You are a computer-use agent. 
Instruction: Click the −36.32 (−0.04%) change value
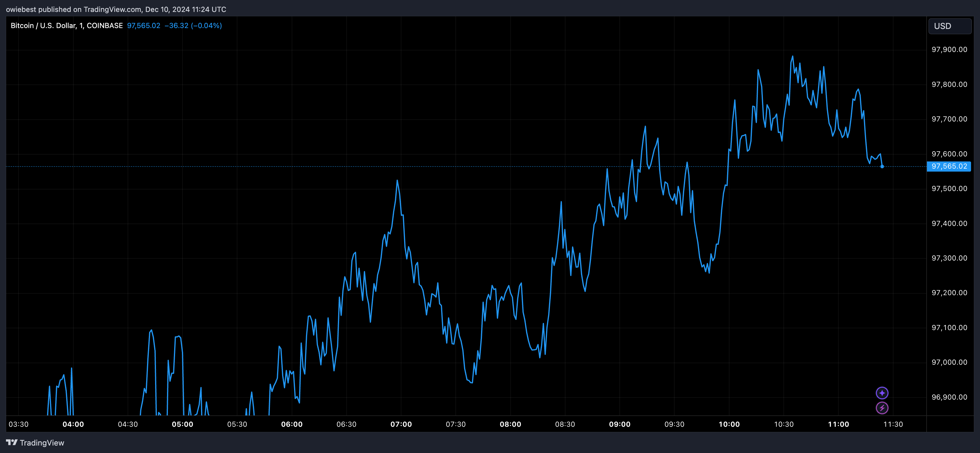193,25
